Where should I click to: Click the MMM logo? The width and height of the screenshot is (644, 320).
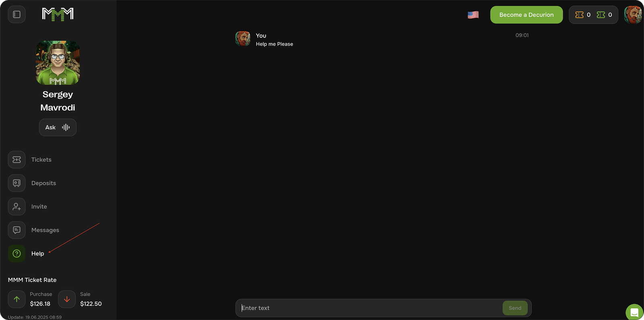pos(58,14)
